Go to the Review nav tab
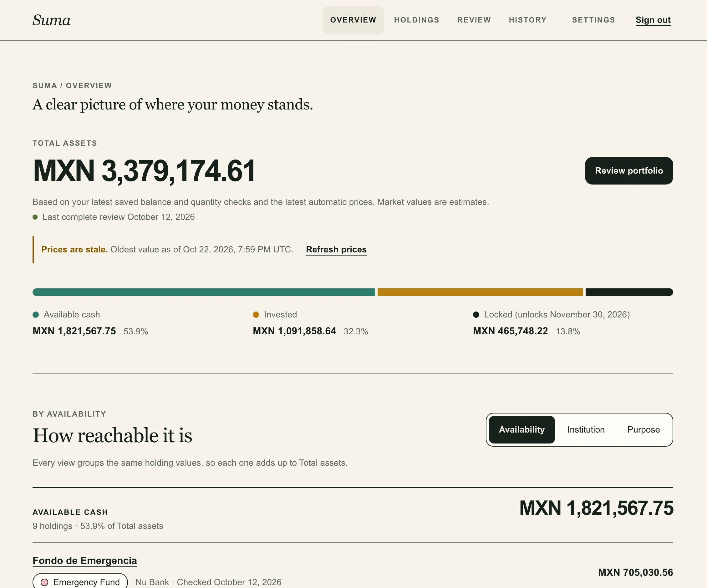The width and height of the screenshot is (707, 588). point(474,20)
